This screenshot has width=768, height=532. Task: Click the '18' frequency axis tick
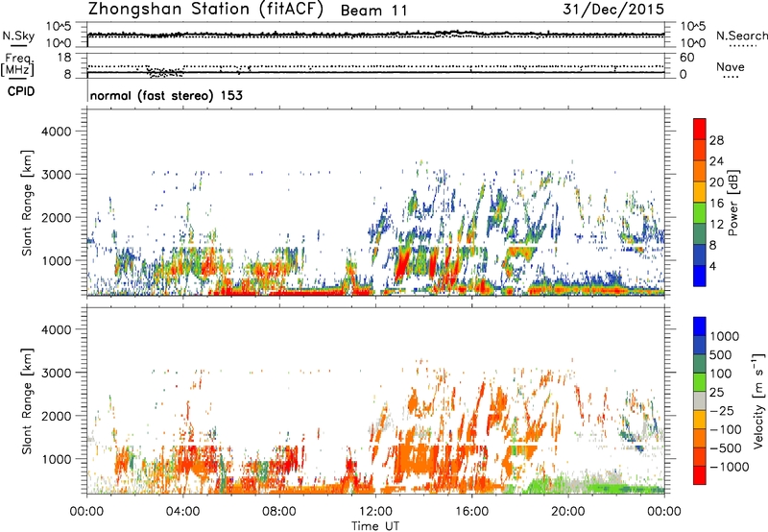coord(64,58)
